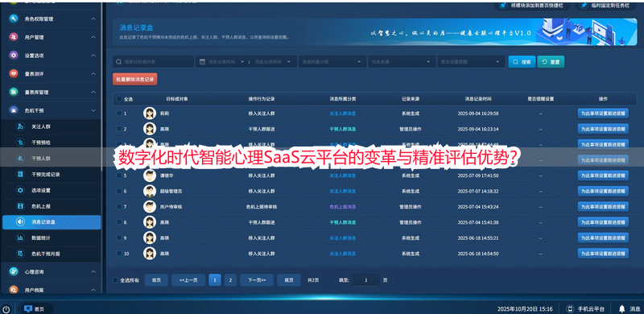The image size is (644, 314).
Task: Set follow-up reminder for row 1 莉莉
Action: point(603,113)
